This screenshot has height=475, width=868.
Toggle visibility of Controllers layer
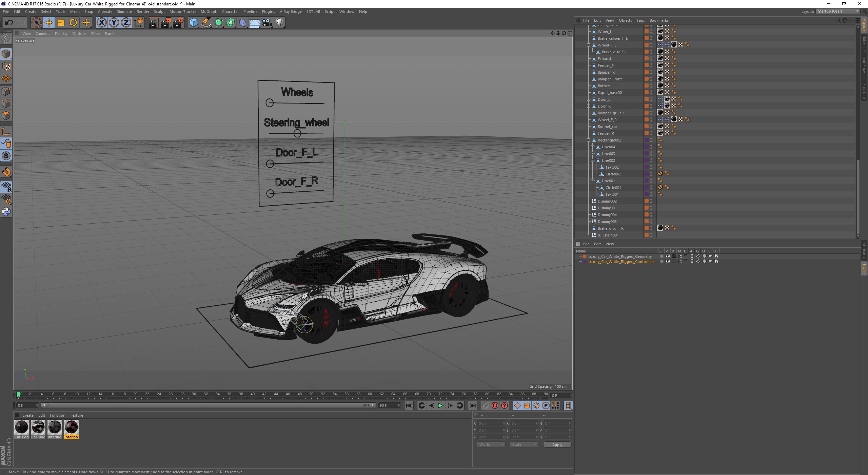(668, 262)
